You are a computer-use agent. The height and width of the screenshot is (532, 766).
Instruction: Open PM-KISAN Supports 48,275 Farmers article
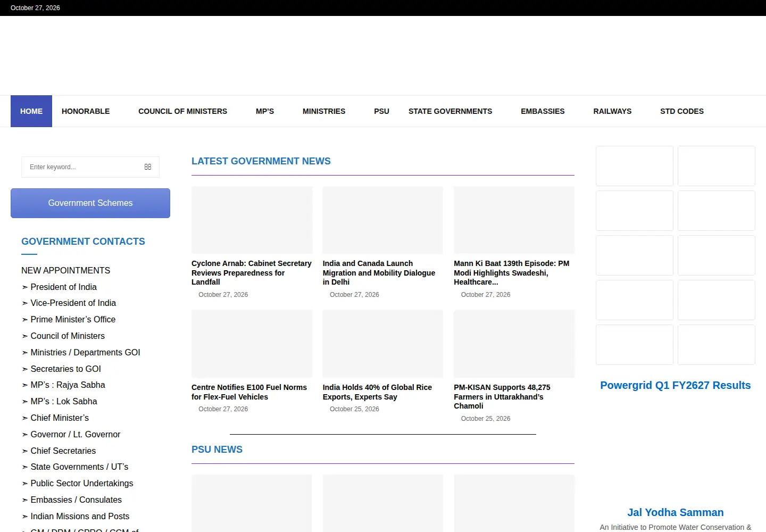tap(502, 397)
